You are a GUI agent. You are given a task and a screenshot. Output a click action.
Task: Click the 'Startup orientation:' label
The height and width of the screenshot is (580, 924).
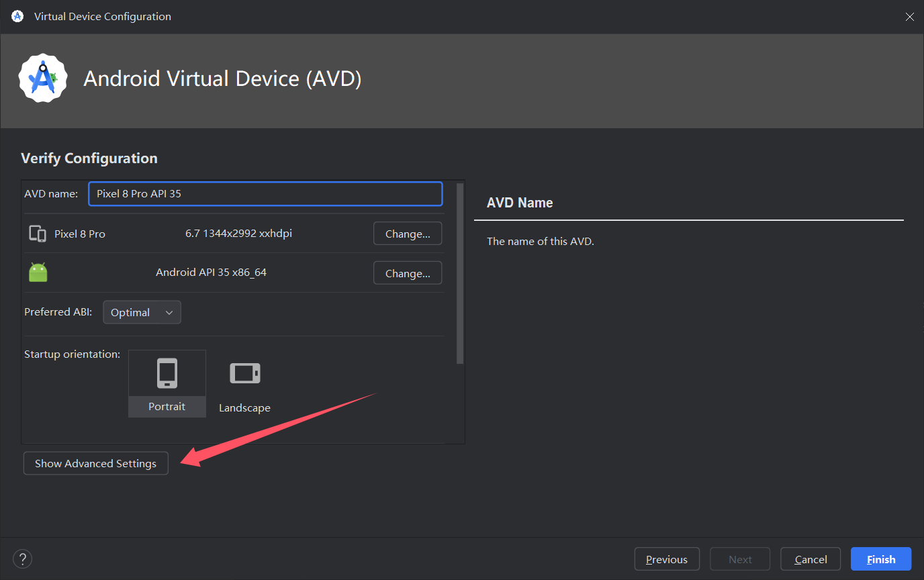click(73, 354)
